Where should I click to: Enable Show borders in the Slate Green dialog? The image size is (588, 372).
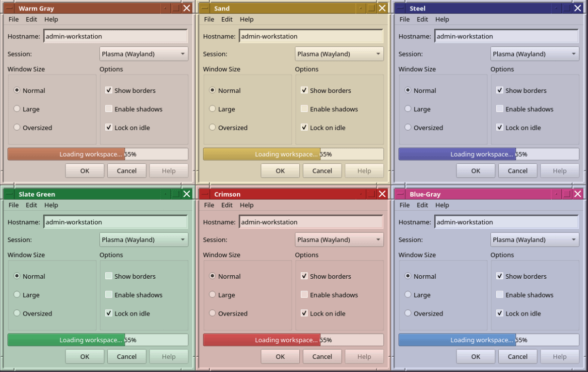pos(108,276)
